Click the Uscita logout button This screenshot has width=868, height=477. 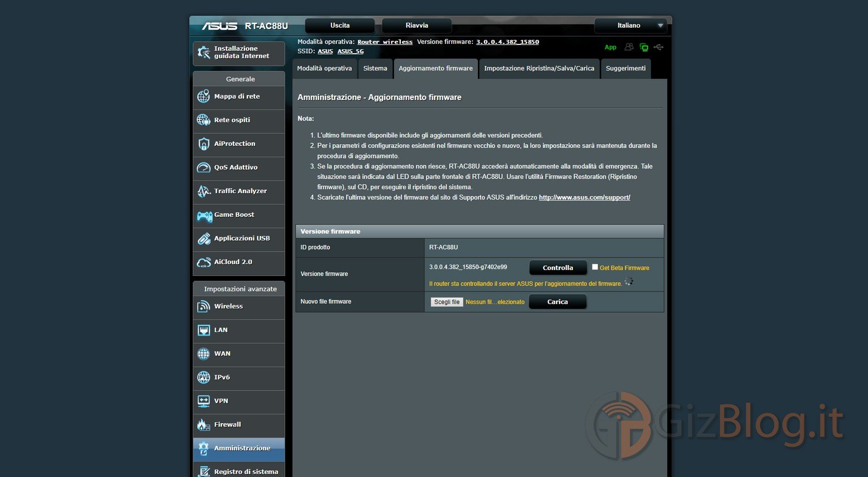coord(340,25)
